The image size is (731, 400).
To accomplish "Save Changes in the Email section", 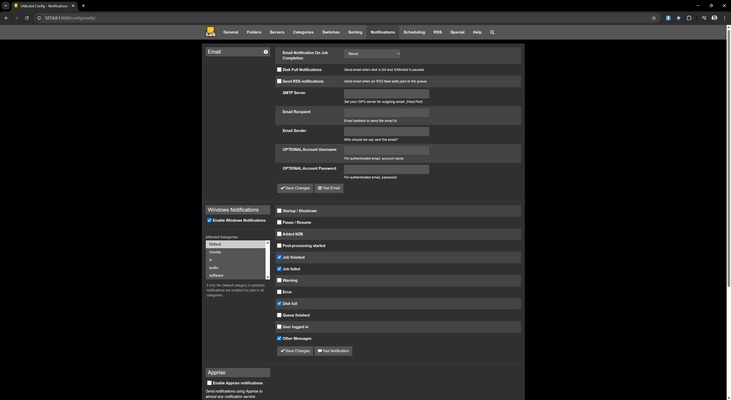I will 295,188.
